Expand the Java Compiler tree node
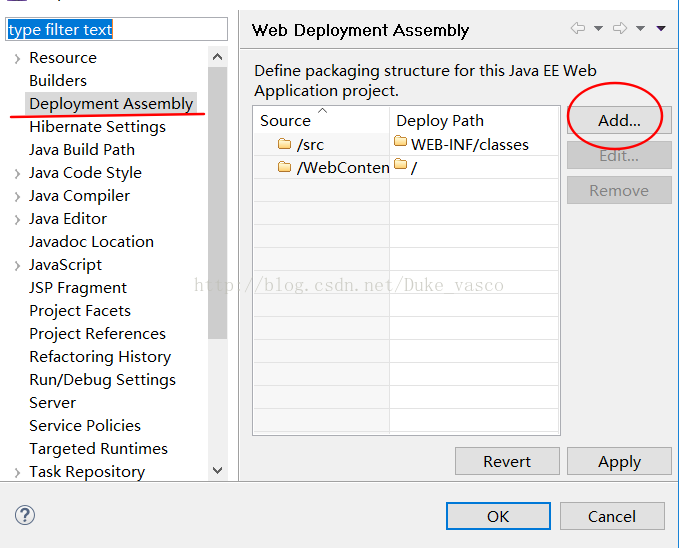The width and height of the screenshot is (679, 548). click(17, 197)
